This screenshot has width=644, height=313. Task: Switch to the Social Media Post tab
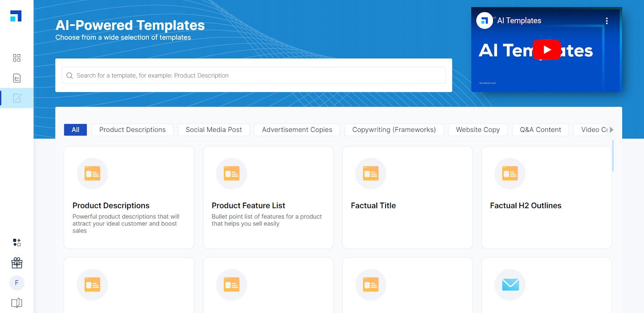pyautogui.click(x=214, y=130)
